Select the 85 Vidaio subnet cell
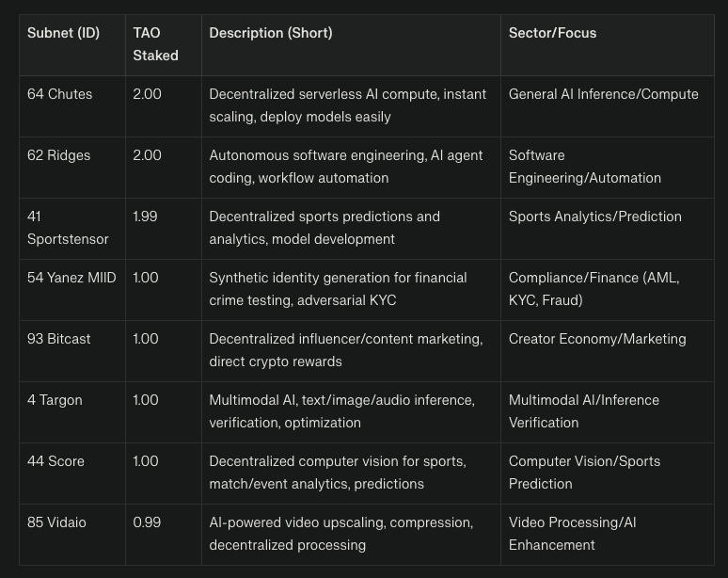This screenshot has width=728, height=578. click(56, 522)
